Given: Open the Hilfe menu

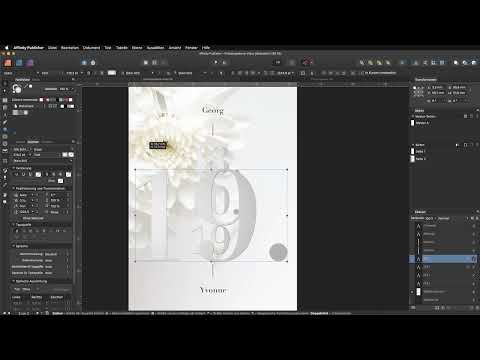Looking at the screenshot, I should pyautogui.click(x=206, y=48).
